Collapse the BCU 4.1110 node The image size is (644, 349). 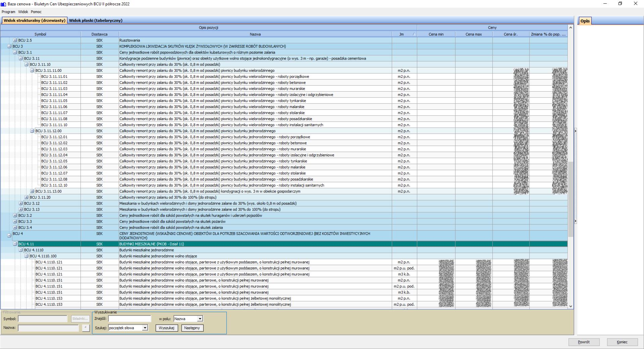[x=21, y=250]
